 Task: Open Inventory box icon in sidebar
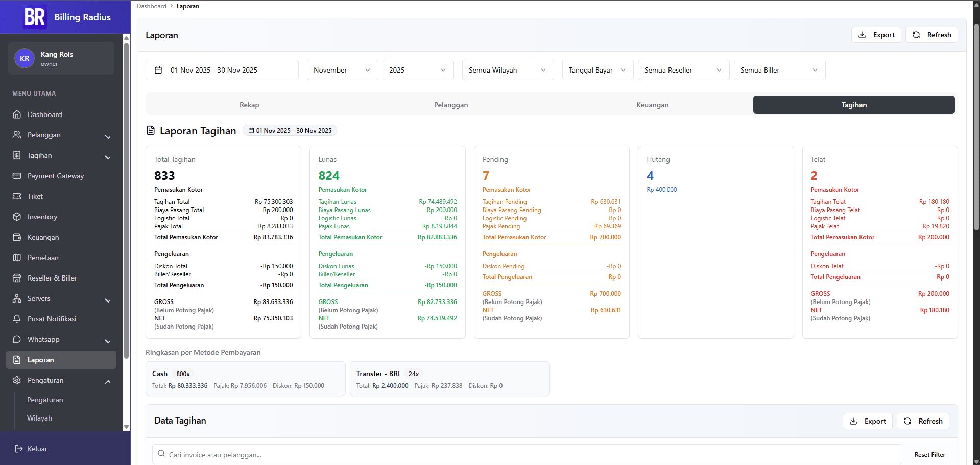click(x=17, y=217)
